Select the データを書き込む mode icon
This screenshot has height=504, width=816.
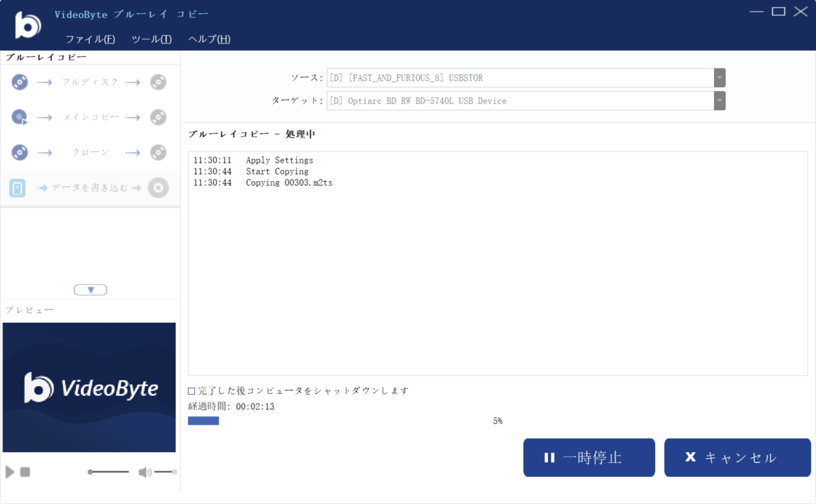(17, 188)
